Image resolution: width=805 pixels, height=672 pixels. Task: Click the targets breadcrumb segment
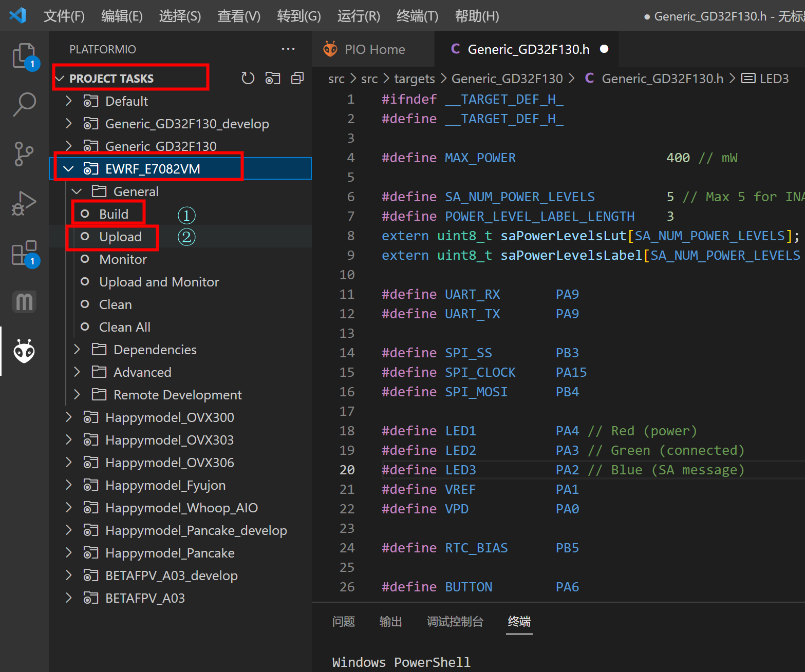(414, 79)
